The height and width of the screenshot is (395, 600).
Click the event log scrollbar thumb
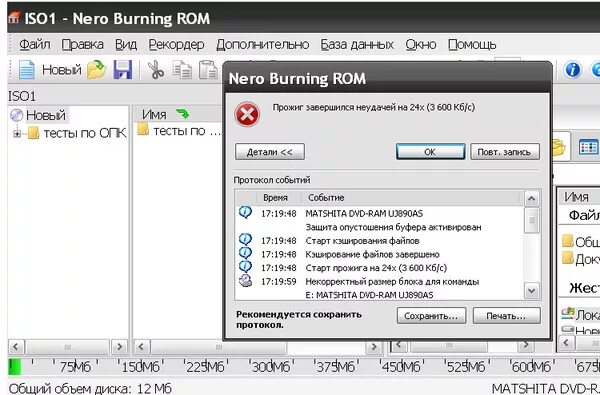point(532,220)
